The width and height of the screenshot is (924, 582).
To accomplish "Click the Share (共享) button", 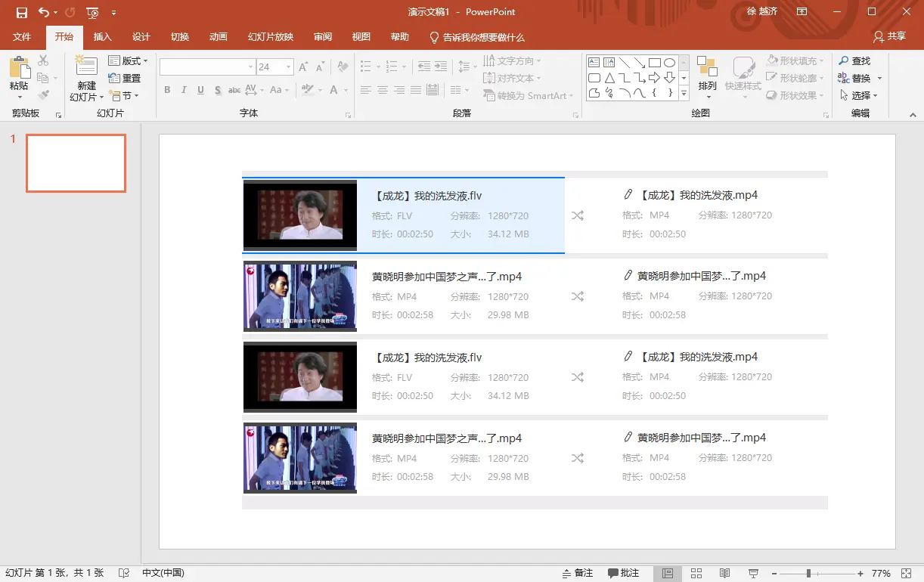I will pyautogui.click(x=889, y=36).
